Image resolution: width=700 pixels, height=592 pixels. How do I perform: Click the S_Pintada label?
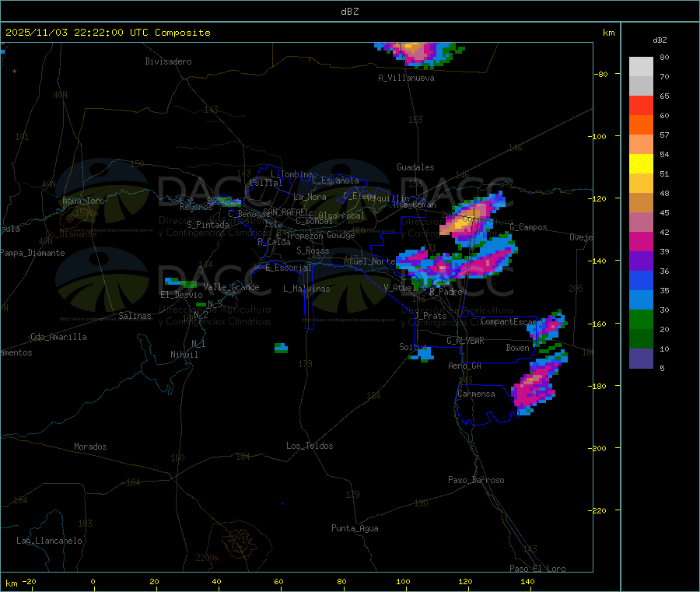[208, 225]
